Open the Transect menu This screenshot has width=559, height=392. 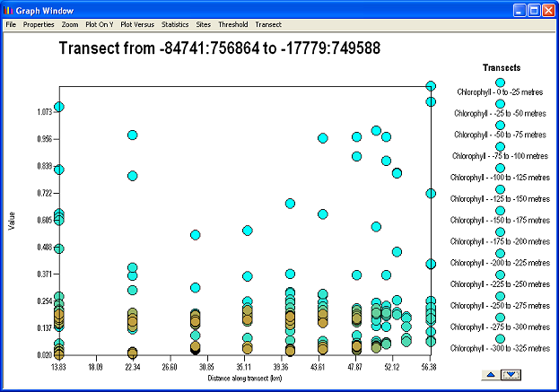point(268,24)
